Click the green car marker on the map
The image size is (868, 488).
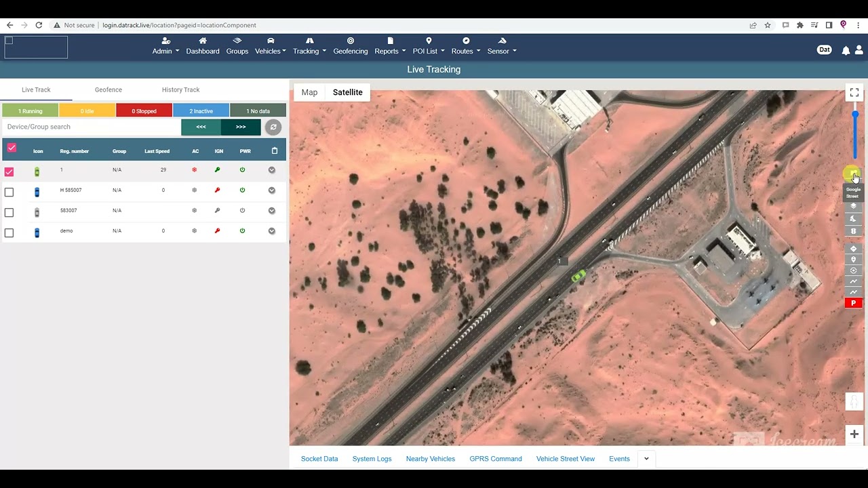click(x=578, y=275)
